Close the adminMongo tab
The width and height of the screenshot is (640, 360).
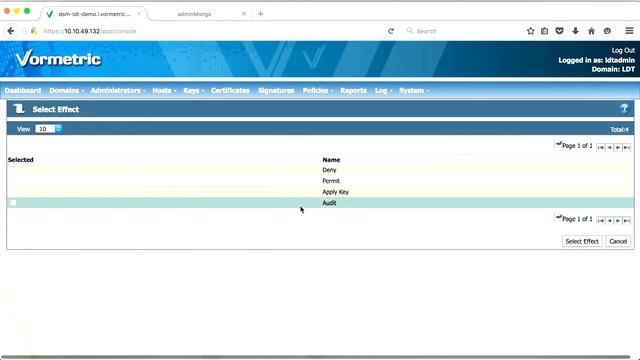point(244,14)
